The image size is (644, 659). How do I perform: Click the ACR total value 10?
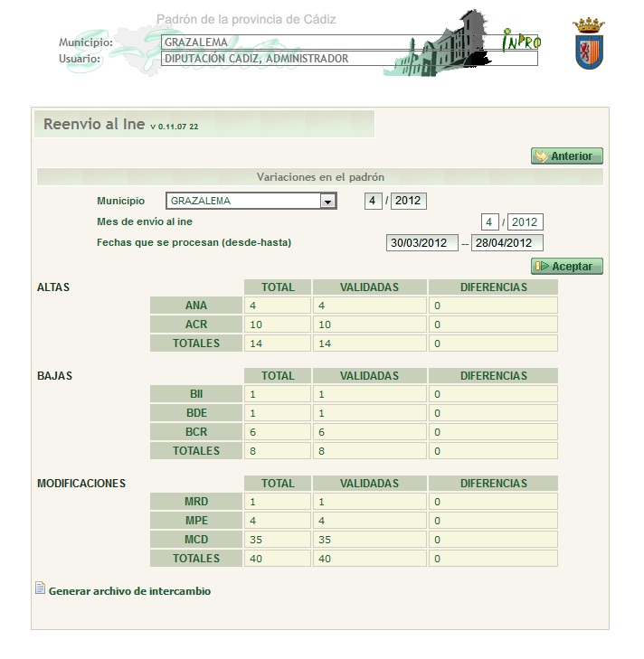(x=277, y=325)
